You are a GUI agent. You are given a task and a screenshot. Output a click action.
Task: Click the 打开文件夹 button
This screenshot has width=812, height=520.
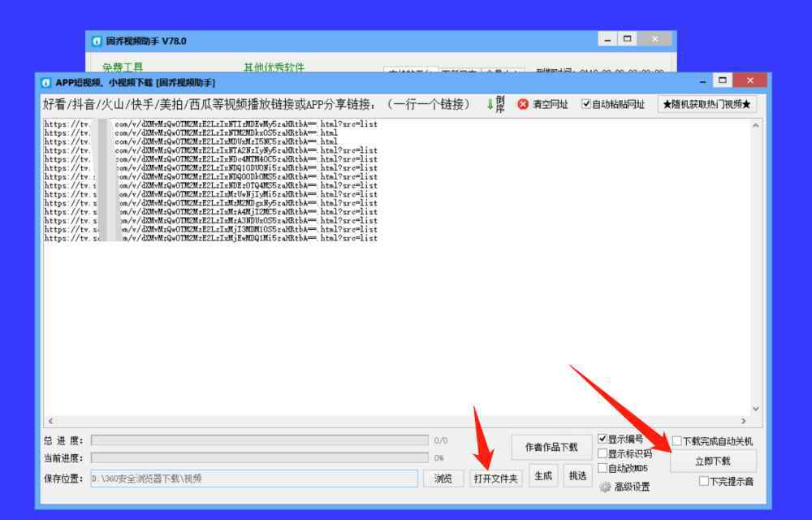click(x=495, y=478)
